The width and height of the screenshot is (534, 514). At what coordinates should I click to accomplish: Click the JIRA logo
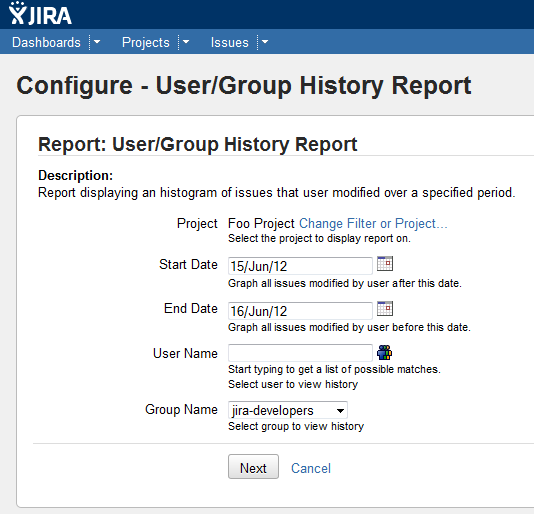[x=40, y=14]
